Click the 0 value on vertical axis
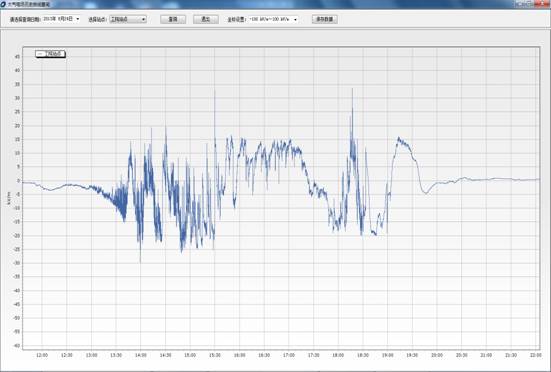Image resolution: width=551 pixels, height=372 pixels. 19,181
